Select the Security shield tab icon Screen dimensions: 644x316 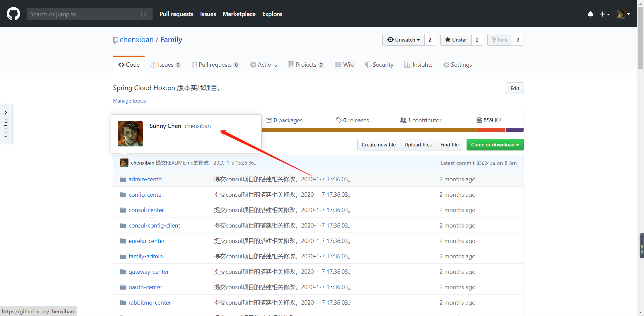368,65
